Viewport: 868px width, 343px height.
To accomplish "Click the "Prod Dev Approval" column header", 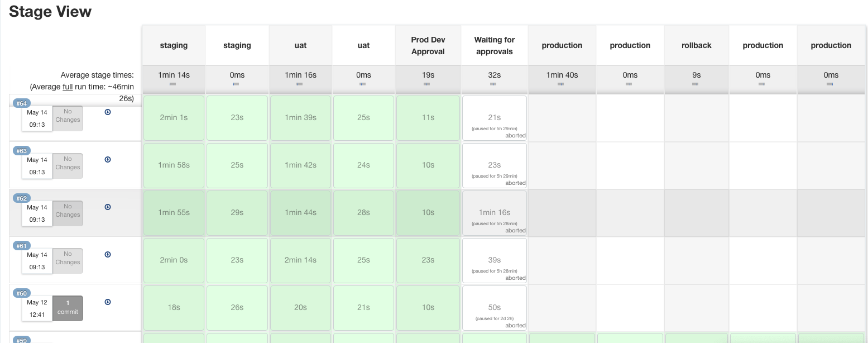I will pyautogui.click(x=428, y=46).
